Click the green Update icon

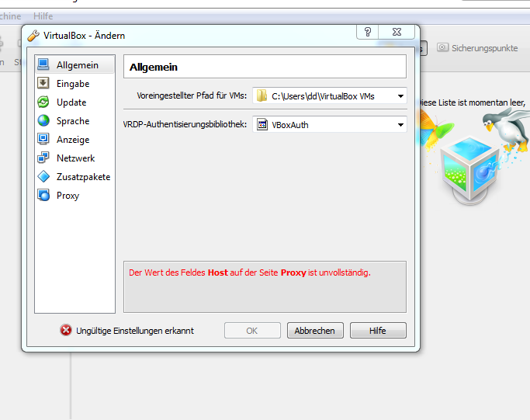coord(43,102)
